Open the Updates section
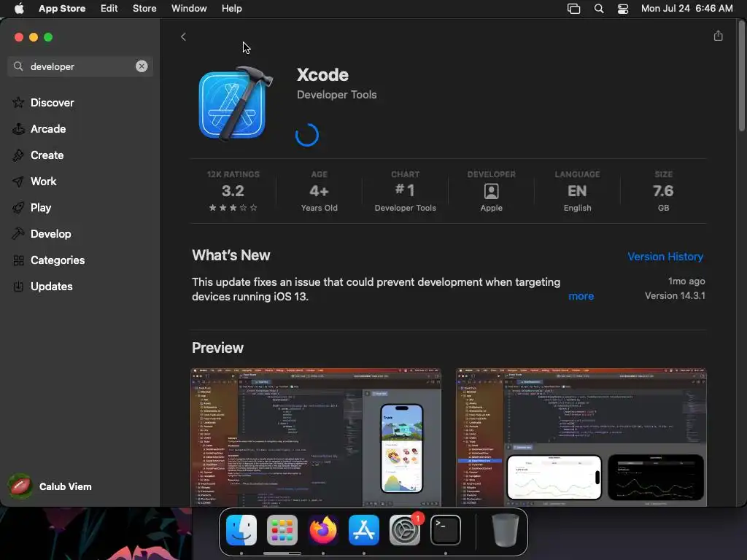Viewport: 747px width, 560px height. point(52,286)
